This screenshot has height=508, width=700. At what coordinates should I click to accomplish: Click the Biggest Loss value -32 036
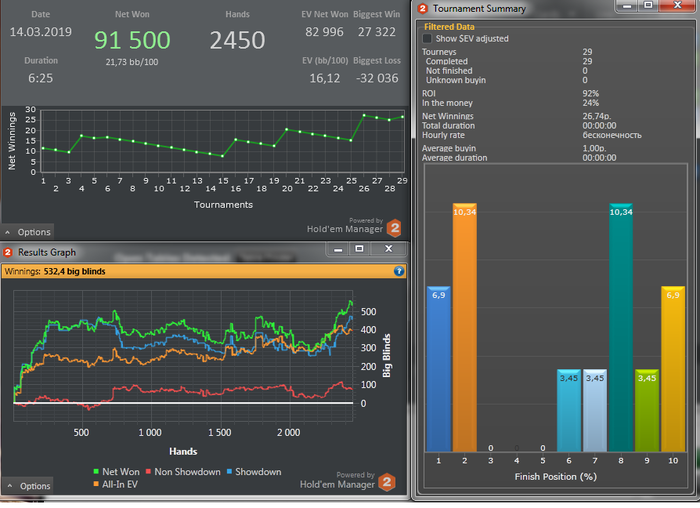pos(377,79)
